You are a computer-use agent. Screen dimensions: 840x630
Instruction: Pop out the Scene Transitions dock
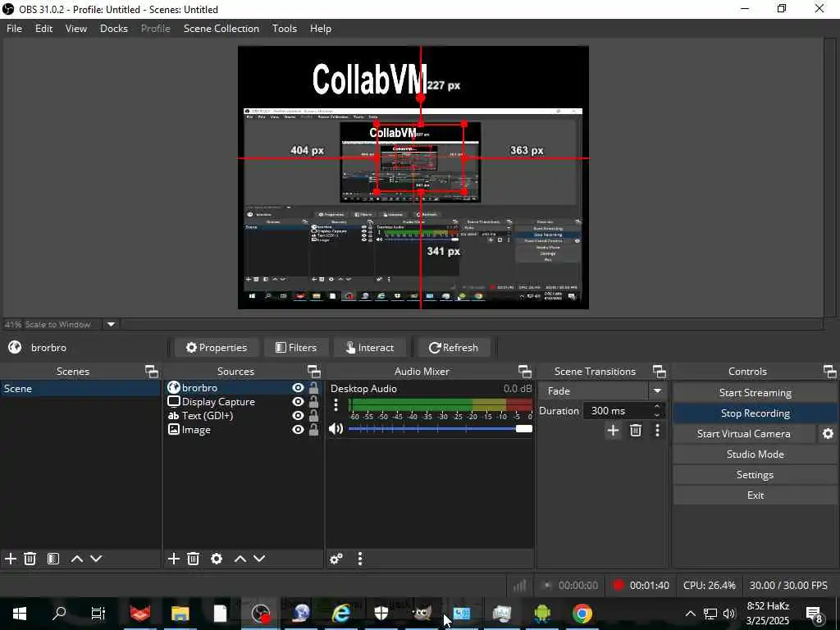coord(659,372)
